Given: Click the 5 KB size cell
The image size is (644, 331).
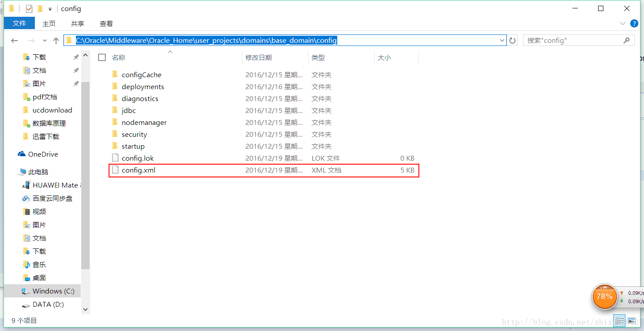Looking at the screenshot, I should click(407, 170).
